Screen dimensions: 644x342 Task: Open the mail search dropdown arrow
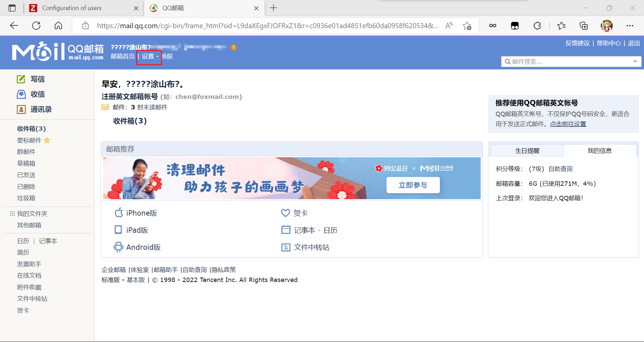pyautogui.click(x=635, y=62)
